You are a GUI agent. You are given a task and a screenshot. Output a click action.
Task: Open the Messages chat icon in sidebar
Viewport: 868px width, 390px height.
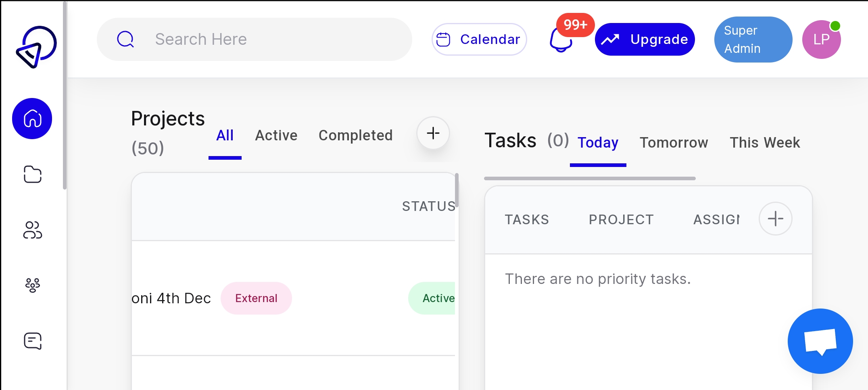tap(32, 341)
